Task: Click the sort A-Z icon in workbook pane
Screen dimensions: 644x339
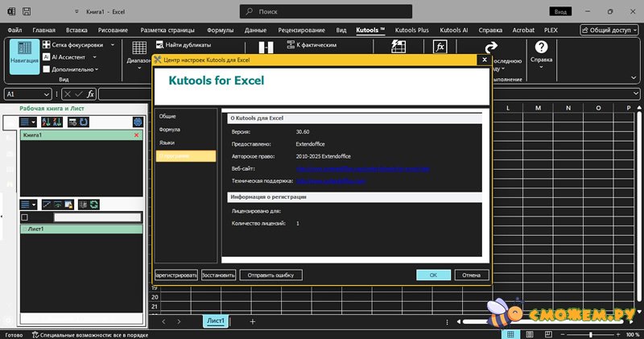Action: pyautogui.click(x=46, y=122)
